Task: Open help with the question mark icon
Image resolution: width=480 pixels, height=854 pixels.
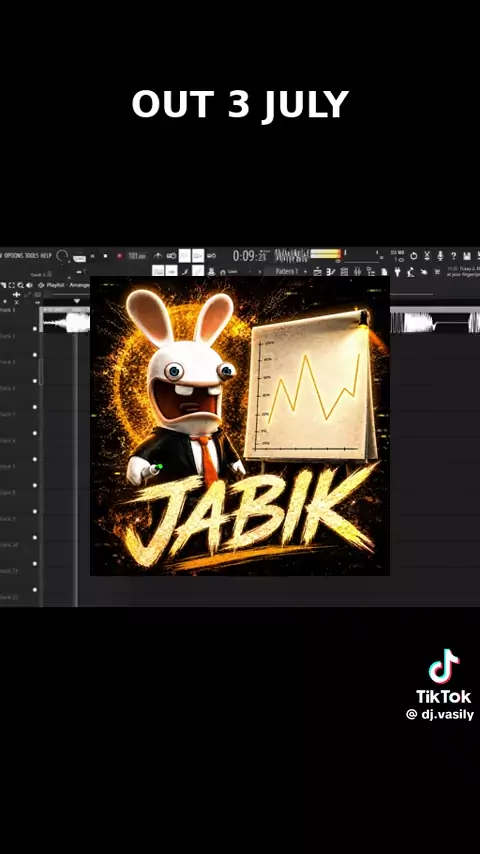Action: point(453,256)
